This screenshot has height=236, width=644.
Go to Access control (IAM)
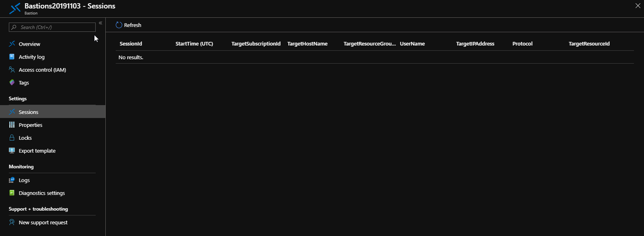(42, 70)
